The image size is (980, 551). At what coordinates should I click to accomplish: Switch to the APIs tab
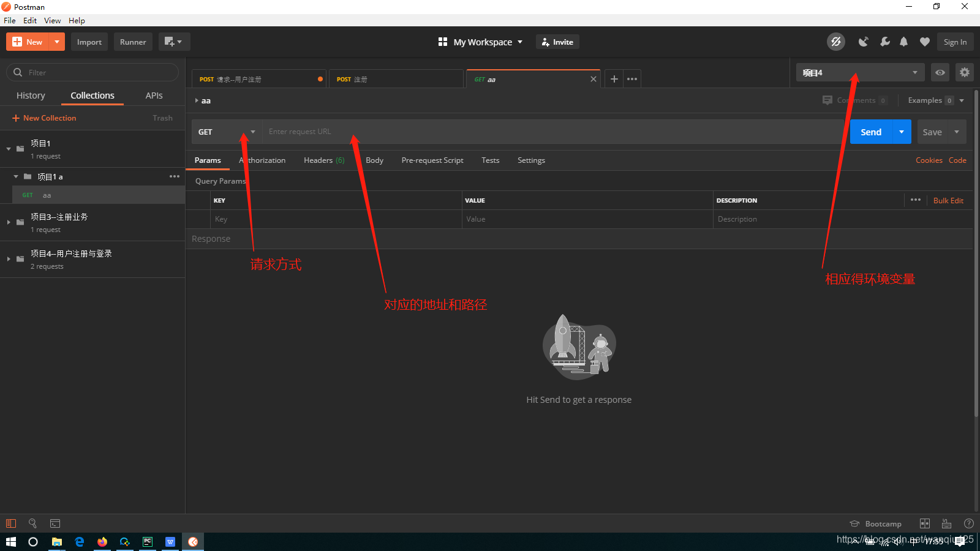pyautogui.click(x=154, y=96)
